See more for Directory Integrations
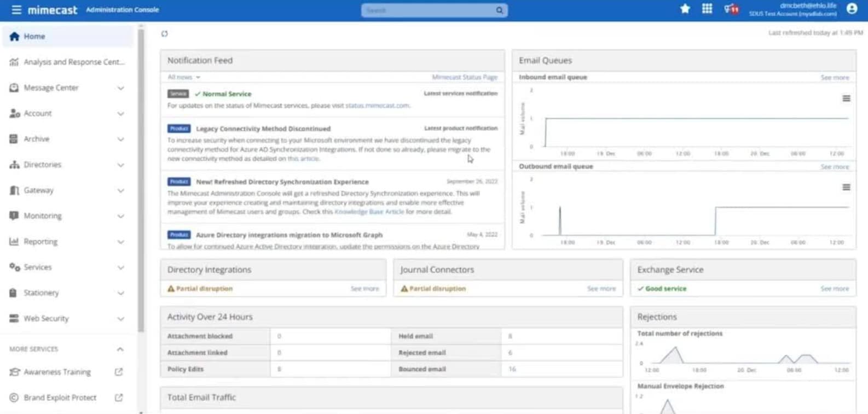Screen dimensions: 868x414 364,289
